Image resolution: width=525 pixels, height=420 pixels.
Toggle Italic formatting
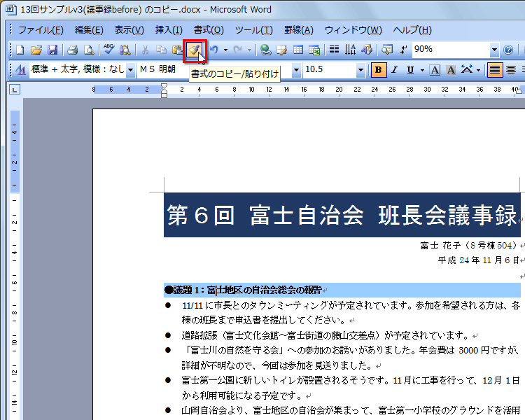[x=395, y=70]
